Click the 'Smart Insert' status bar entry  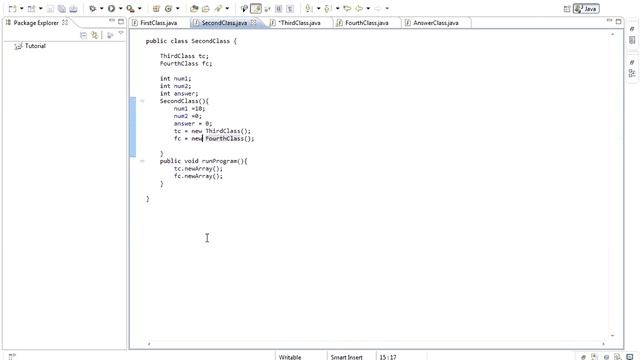347,357
